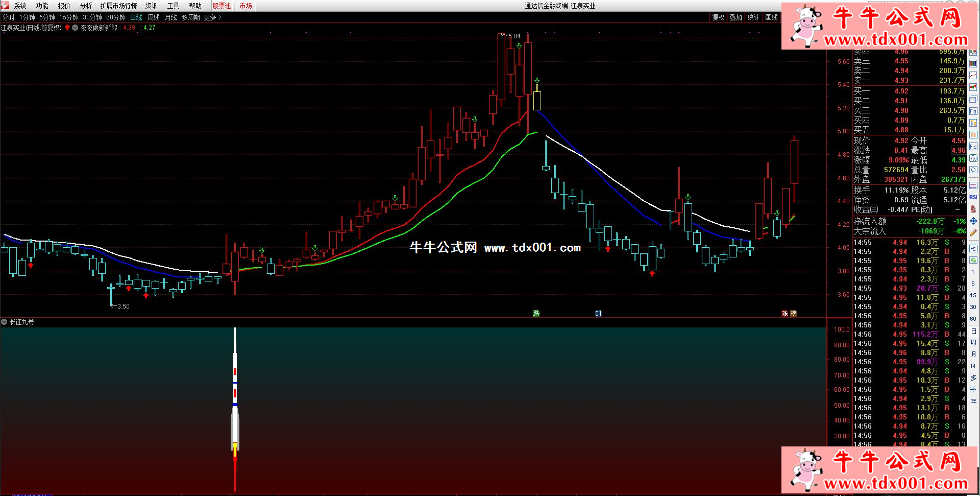
Task: Click the wavy indicator lines sidebar icon
Action: (973, 185)
